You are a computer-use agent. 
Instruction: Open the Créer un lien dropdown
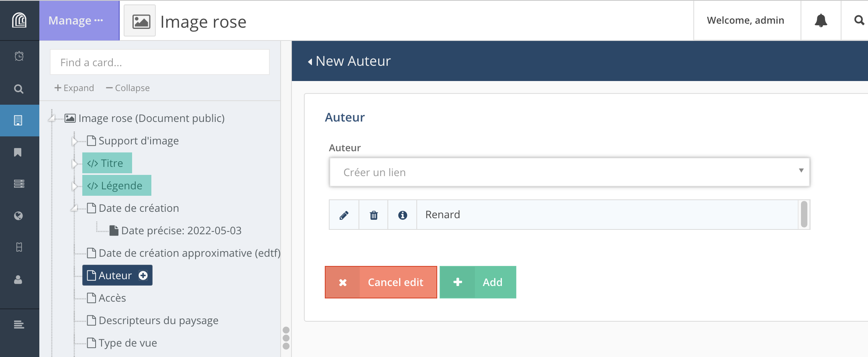(569, 172)
